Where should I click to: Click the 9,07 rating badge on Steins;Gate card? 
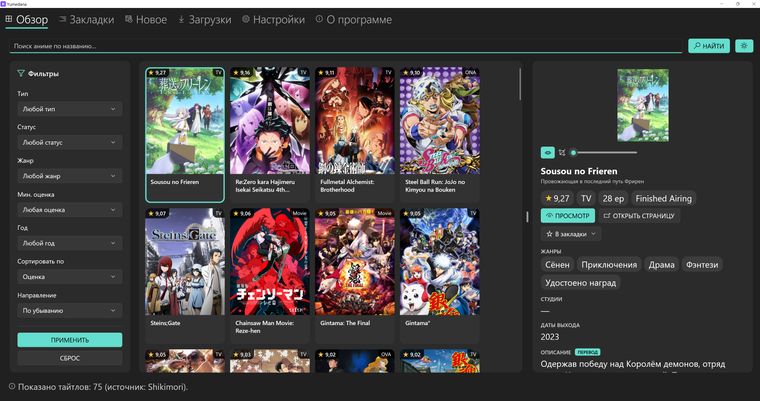[x=157, y=214]
